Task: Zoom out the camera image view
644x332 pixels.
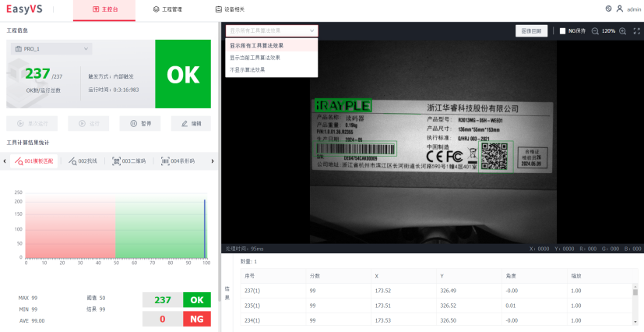Action: click(x=595, y=31)
